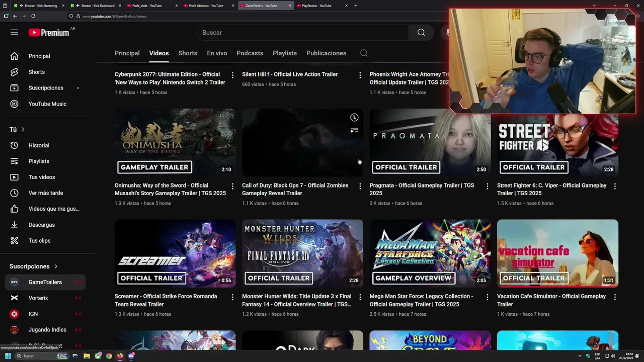644x362 pixels.
Task: Open options for Black Ops 7 video
Action: point(360,186)
